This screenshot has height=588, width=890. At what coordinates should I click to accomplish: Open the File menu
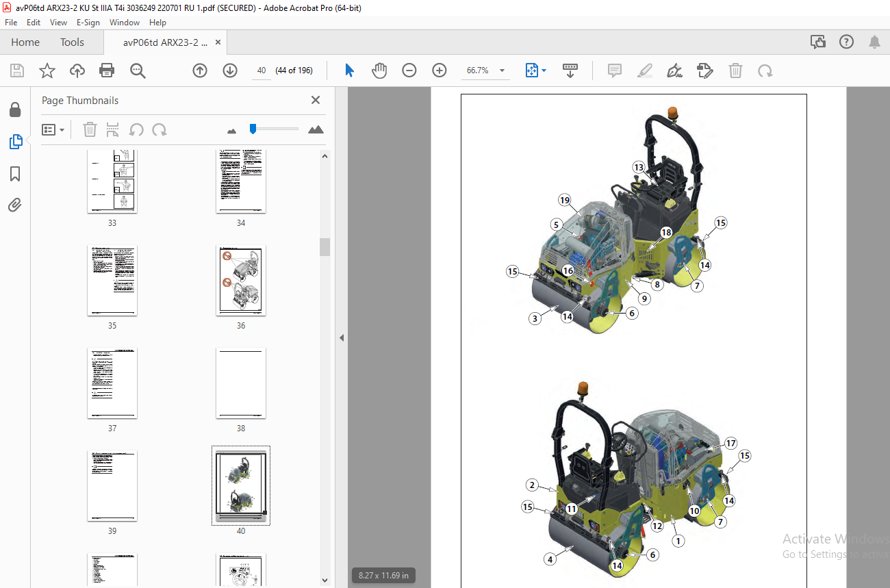coord(11,23)
